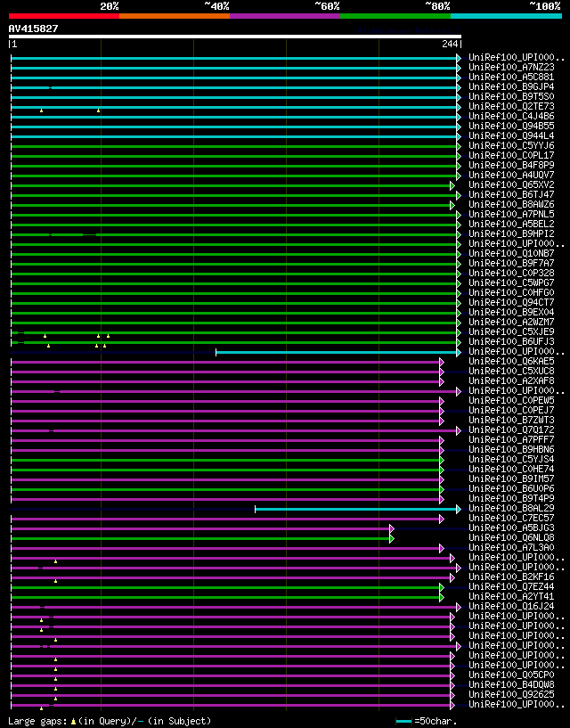Click the arrowhead ending the Q6KAE5 alignment
The image size is (570, 728).
[x=442, y=362]
